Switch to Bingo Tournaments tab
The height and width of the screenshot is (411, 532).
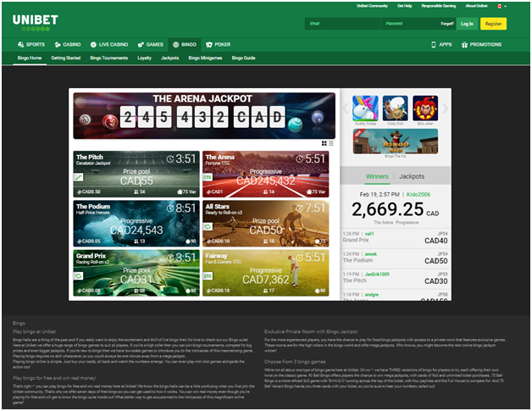coord(109,58)
